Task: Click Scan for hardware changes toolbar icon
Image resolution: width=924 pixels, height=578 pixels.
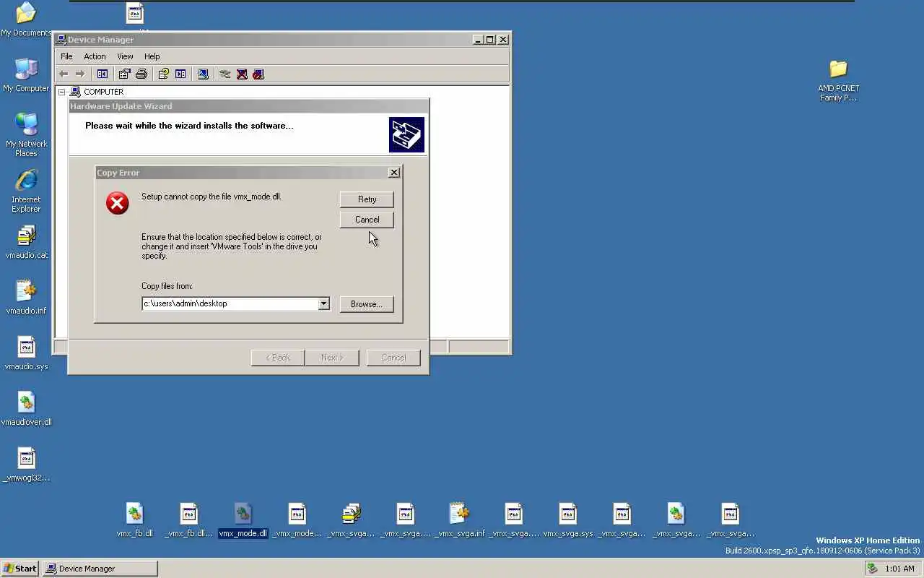Action: point(203,74)
